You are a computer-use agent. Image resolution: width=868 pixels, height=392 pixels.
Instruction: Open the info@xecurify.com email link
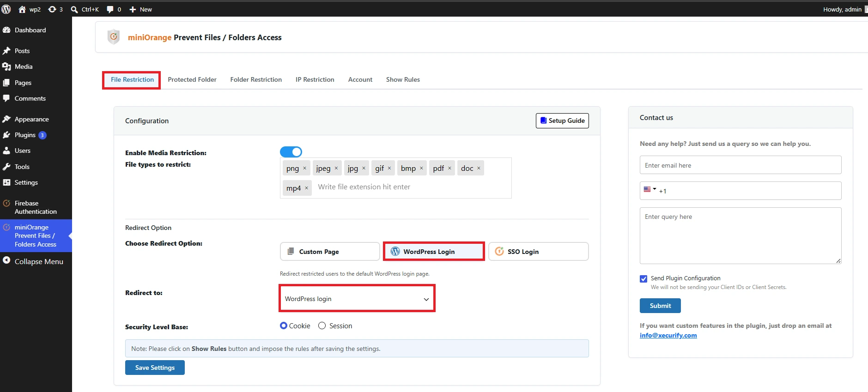[668, 335]
